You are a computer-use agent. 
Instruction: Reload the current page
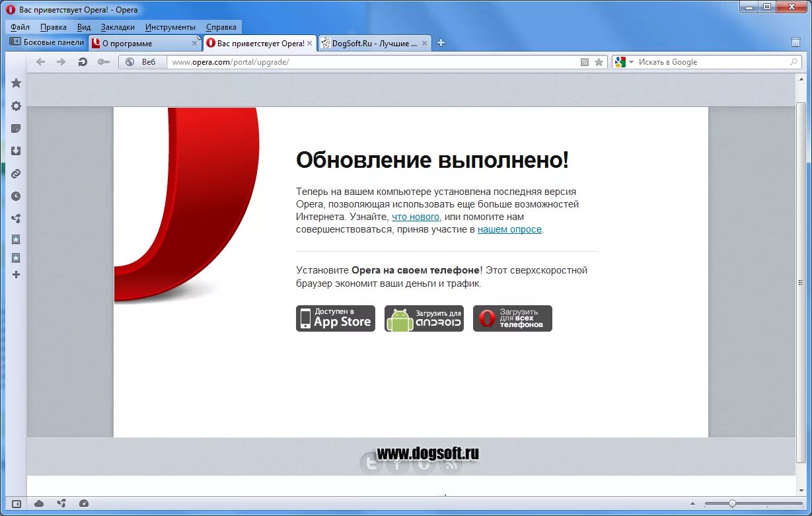pos(83,61)
